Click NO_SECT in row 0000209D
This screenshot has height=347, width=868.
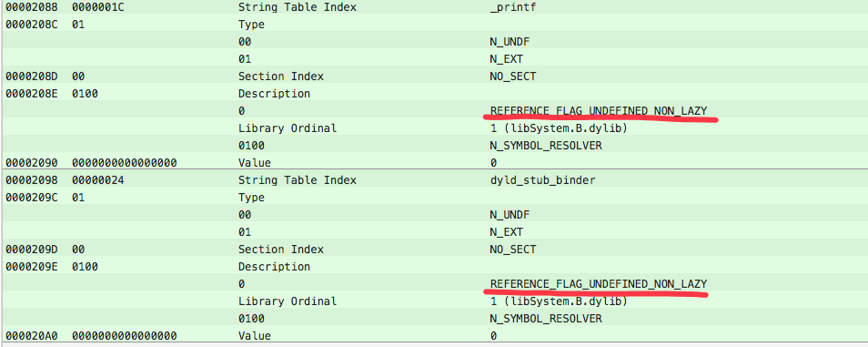click(x=512, y=250)
